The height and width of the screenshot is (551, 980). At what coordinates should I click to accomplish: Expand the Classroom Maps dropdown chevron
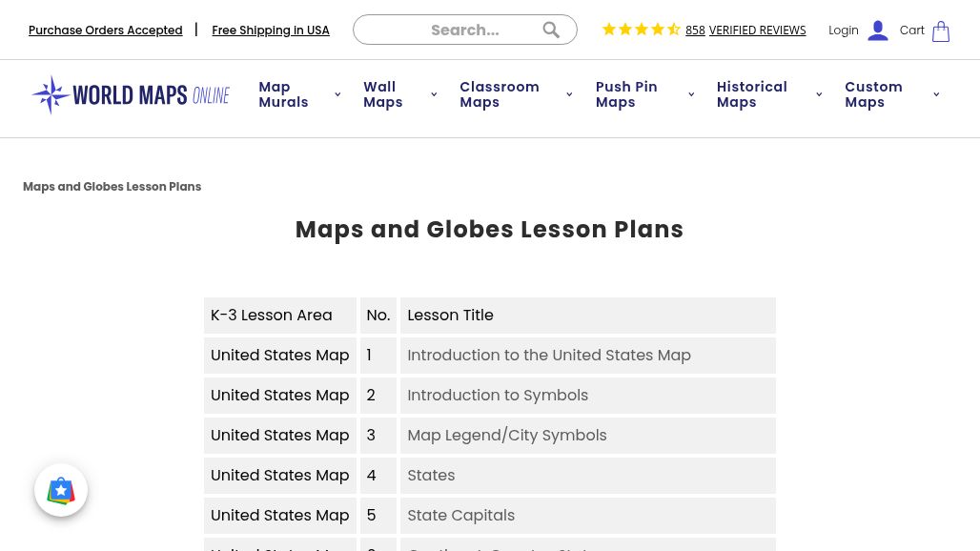coord(569,95)
